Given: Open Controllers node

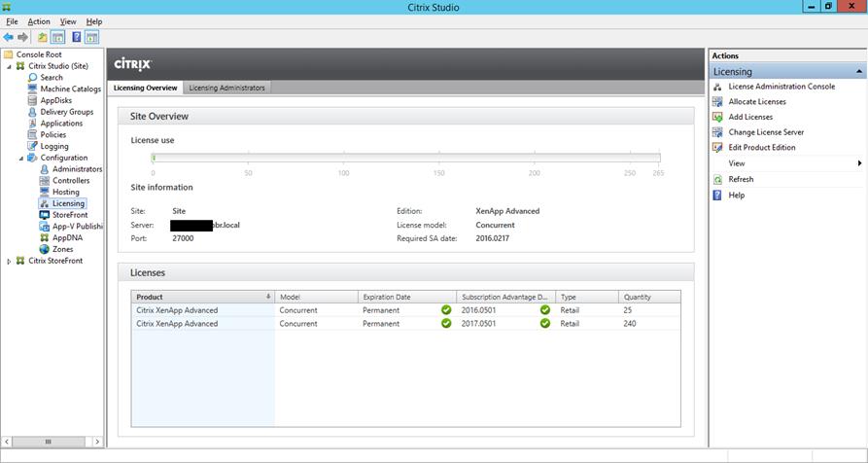Looking at the screenshot, I should coord(71,181).
